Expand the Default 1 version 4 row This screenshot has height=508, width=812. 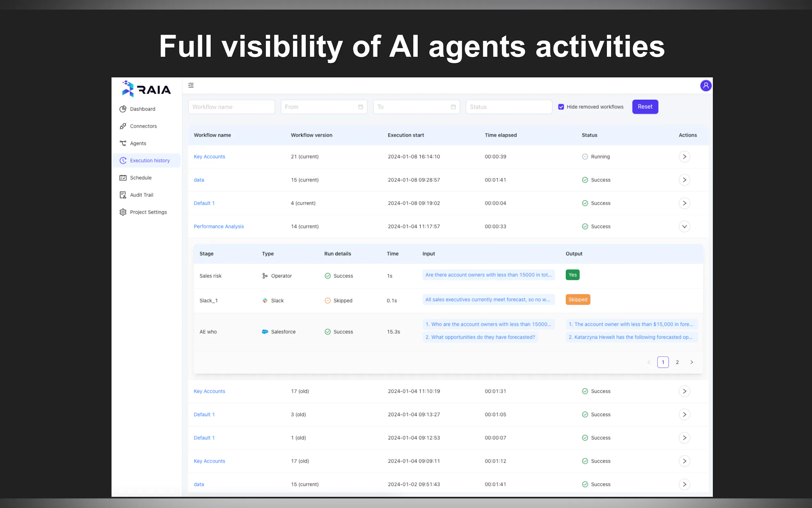[x=684, y=203]
